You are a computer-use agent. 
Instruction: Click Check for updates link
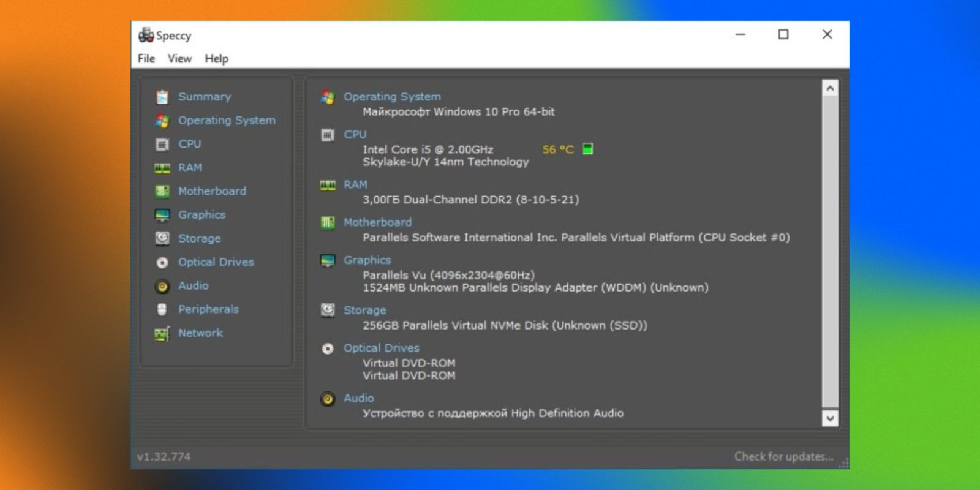click(783, 456)
